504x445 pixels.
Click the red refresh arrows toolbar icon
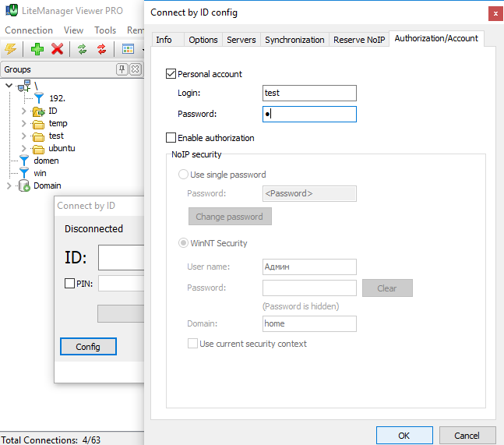click(x=101, y=49)
